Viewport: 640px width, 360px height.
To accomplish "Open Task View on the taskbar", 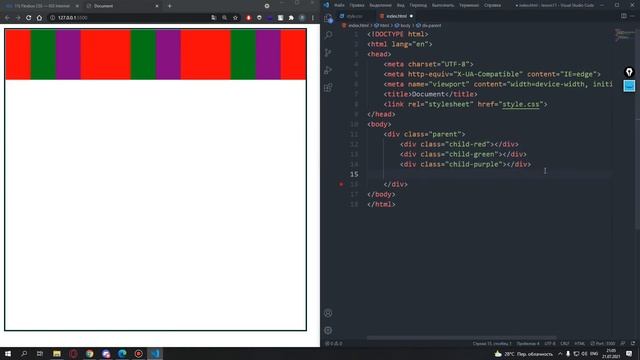I will tap(40, 354).
